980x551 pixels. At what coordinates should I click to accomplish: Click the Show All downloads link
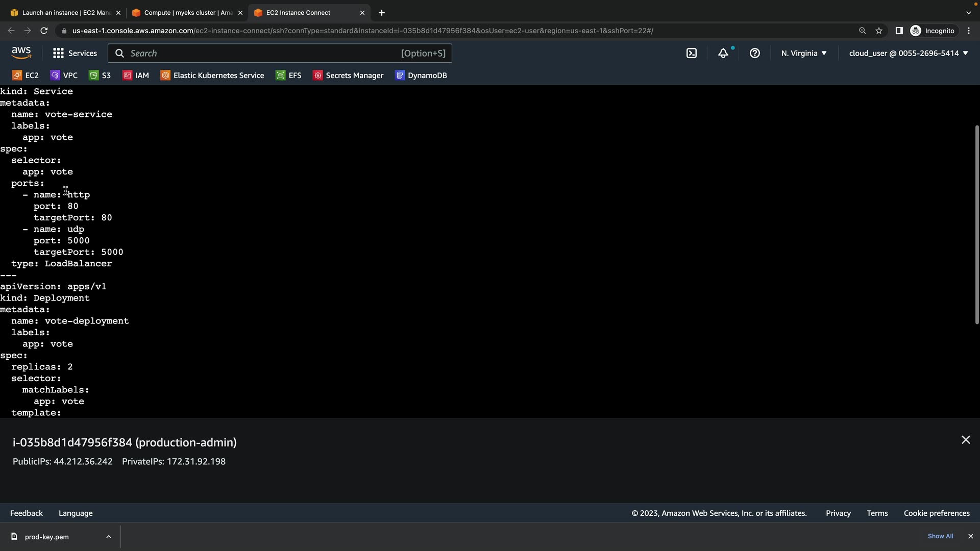(x=940, y=536)
